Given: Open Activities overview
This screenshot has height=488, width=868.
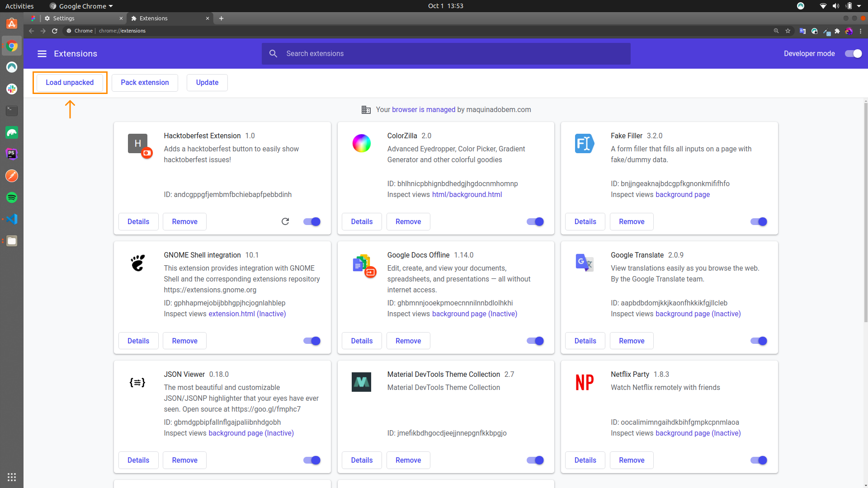Looking at the screenshot, I should (19, 6).
